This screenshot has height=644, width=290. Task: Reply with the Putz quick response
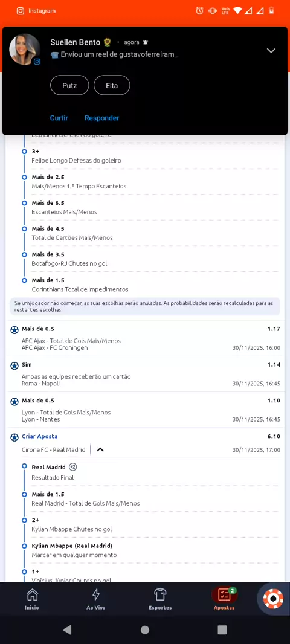pyautogui.click(x=69, y=86)
